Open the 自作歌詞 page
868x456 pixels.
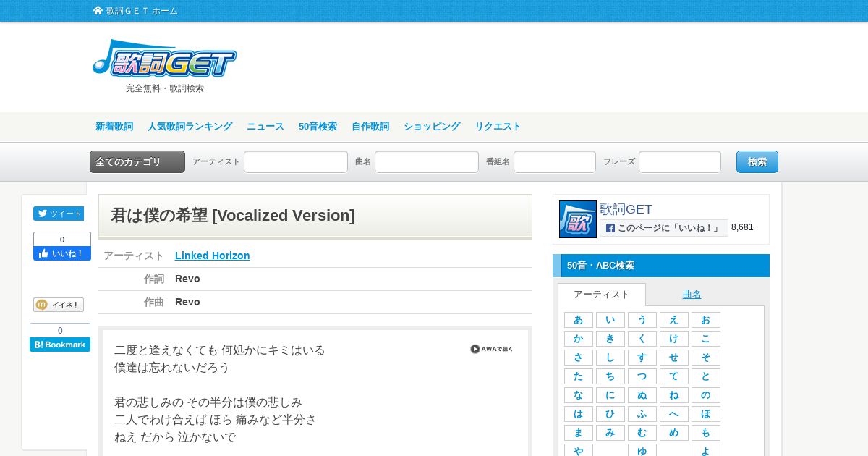click(x=370, y=126)
